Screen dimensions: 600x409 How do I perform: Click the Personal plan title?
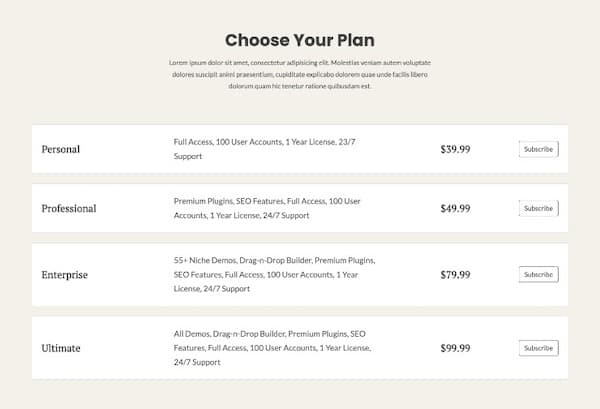[x=61, y=149]
